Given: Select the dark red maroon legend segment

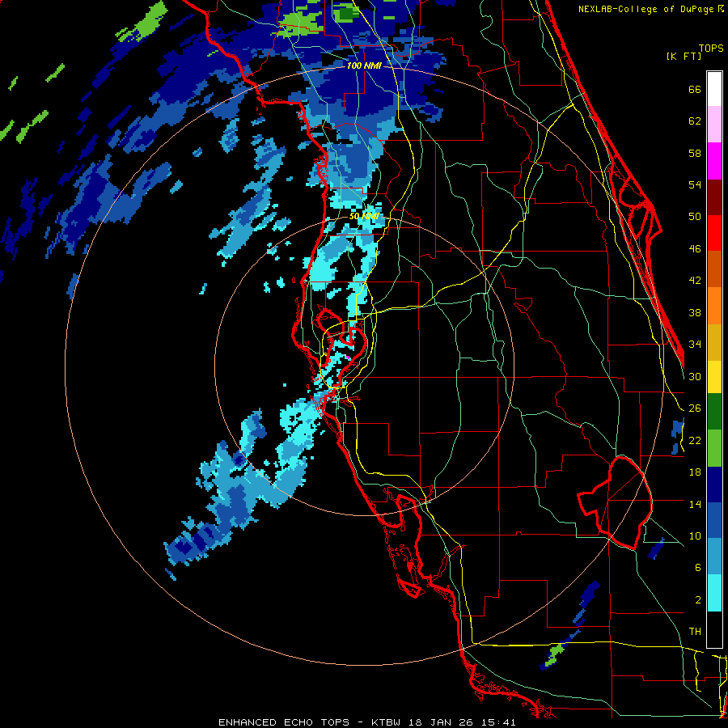Looking at the screenshot, I should pyautogui.click(x=714, y=197).
